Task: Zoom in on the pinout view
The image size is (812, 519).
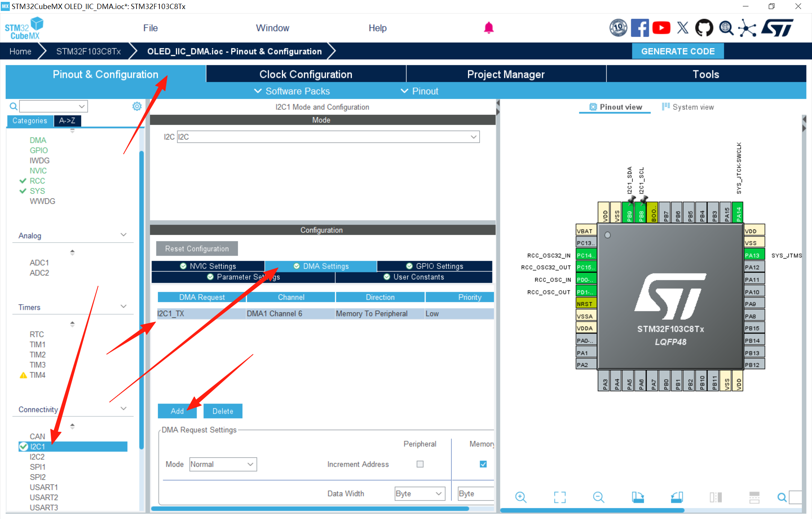Action: 521,497
